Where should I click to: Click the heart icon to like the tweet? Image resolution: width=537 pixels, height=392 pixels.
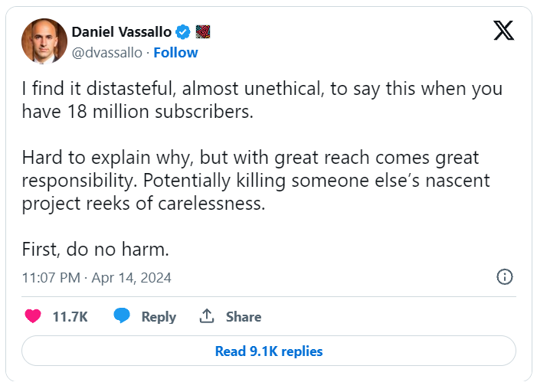(33, 316)
